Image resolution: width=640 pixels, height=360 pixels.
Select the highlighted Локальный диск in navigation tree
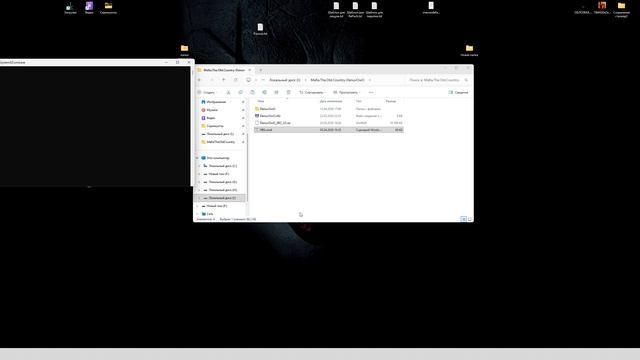click(221, 198)
